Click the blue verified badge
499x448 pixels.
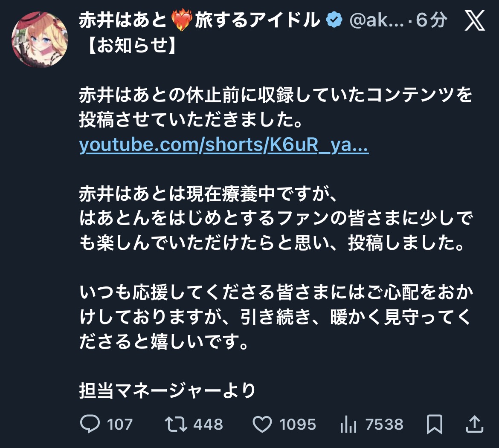(x=335, y=20)
